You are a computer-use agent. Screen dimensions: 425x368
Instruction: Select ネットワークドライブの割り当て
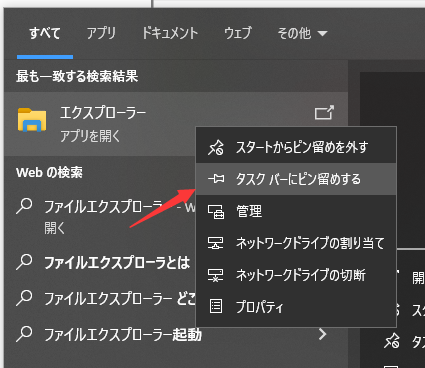tap(296, 243)
